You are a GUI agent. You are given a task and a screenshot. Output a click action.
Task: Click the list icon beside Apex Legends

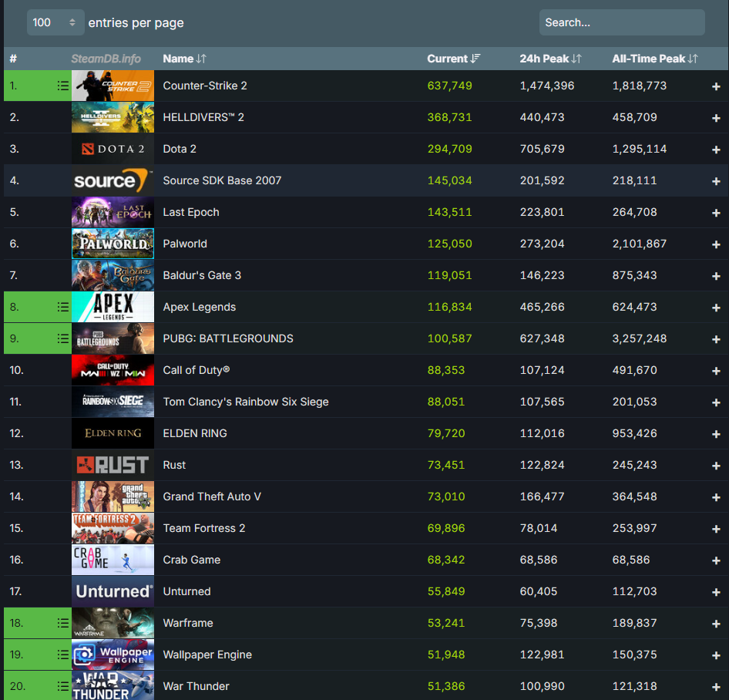(62, 307)
